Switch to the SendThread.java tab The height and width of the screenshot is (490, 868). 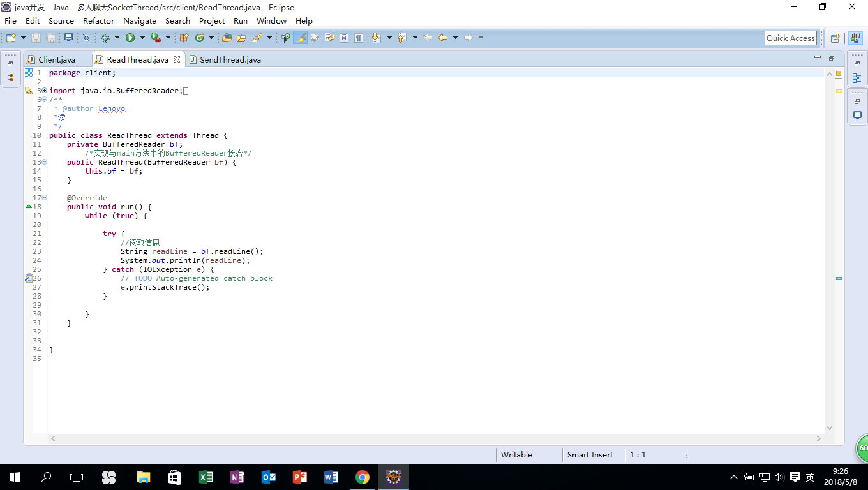[x=230, y=59]
